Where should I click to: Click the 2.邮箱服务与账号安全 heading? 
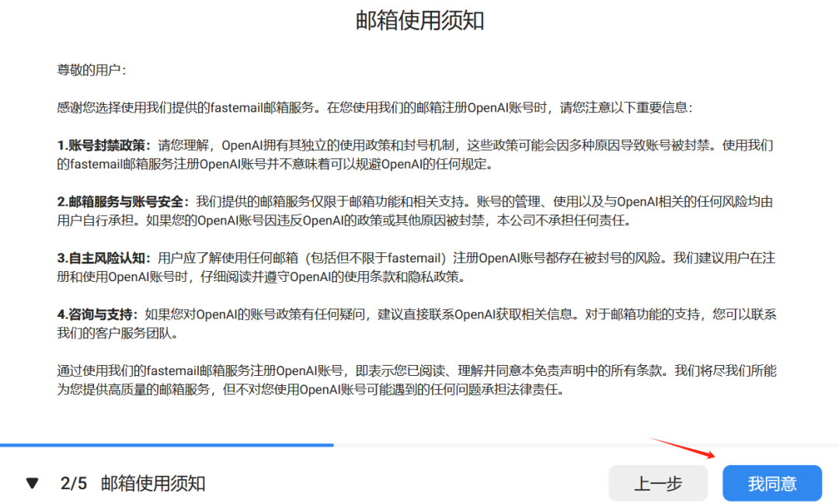[124, 202]
